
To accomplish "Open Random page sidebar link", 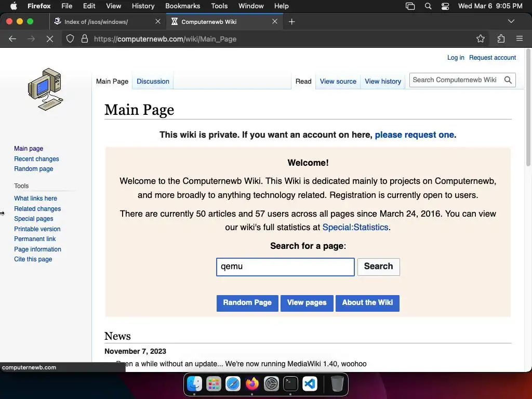I will (x=34, y=169).
